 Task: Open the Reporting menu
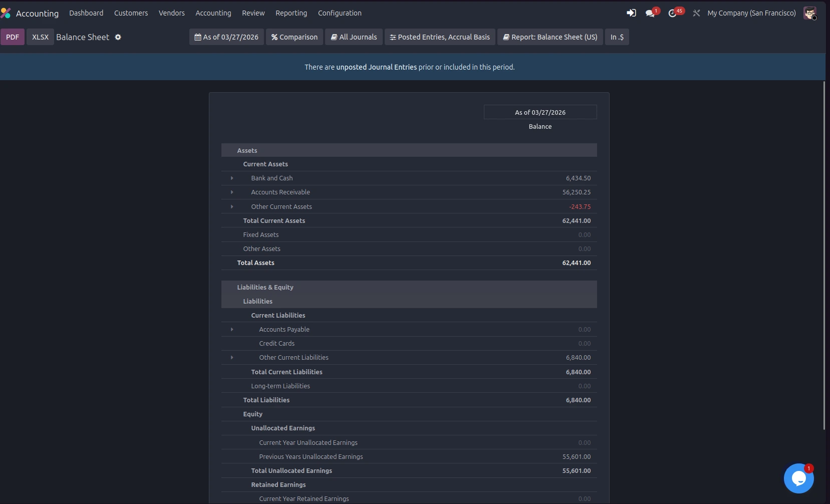(x=291, y=13)
